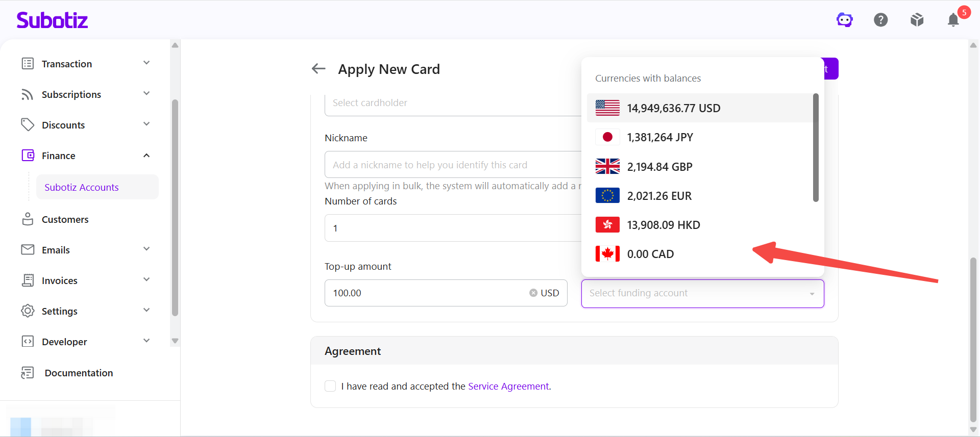
Task: Click the Agreement section heading
Action: (353, 351)
